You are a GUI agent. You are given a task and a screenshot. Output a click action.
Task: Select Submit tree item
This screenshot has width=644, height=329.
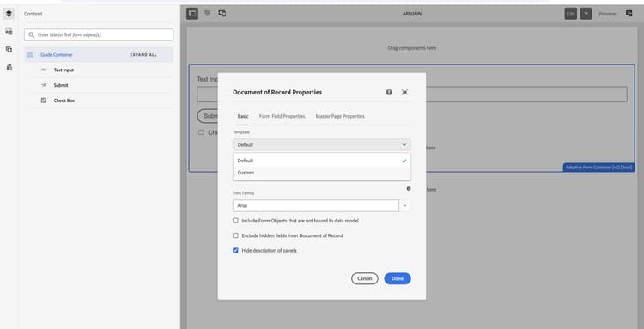tap(61, 85)
